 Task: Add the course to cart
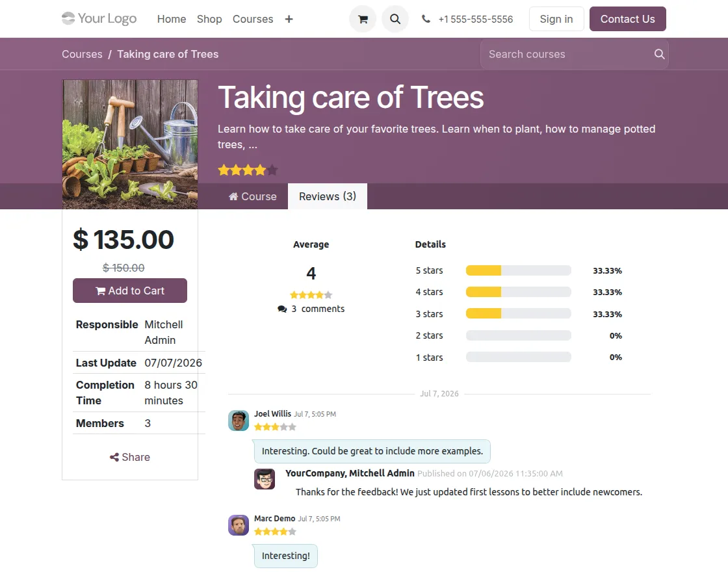pyautogui.click(x=130, y=291)
